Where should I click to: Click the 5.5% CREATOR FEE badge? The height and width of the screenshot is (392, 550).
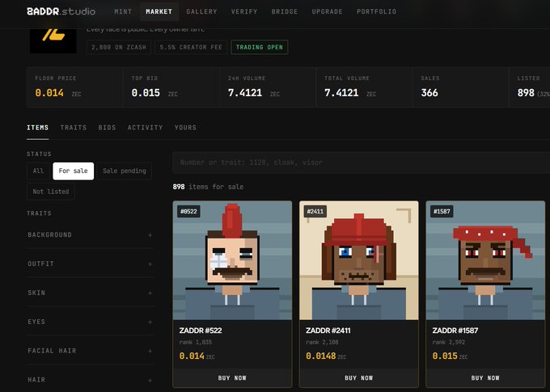pyautogui.click(x=191, y=48)
